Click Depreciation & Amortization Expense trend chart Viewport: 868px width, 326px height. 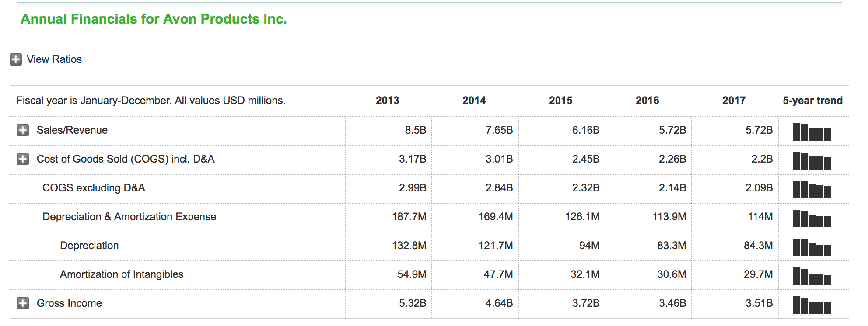pyautogui.click(x=812, y=218)
